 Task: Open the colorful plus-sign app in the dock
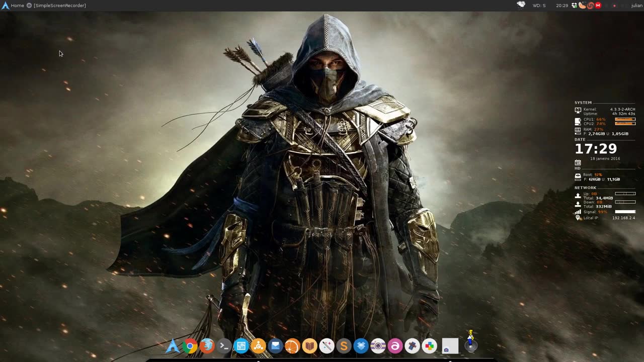tap(429, 346)
